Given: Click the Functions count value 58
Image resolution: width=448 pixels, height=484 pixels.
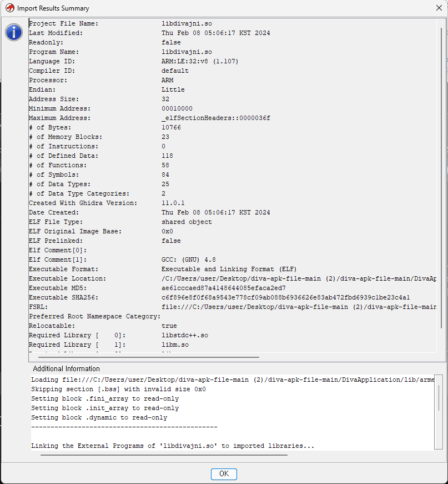Looking at the screenshot, I should click(165, 165).
